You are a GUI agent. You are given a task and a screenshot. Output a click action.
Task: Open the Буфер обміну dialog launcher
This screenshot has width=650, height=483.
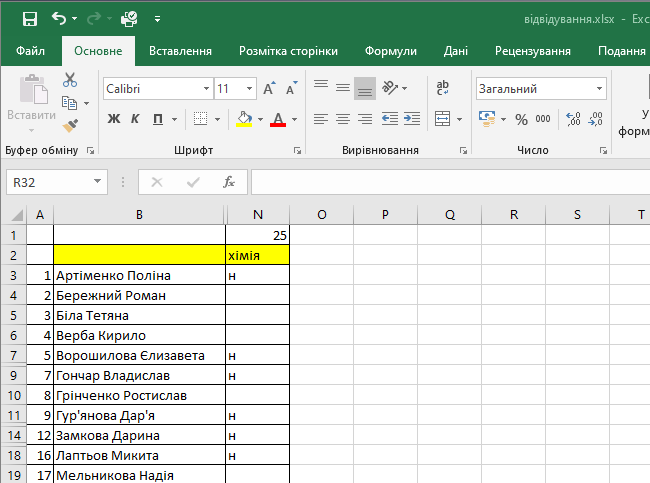pos(90,151)
